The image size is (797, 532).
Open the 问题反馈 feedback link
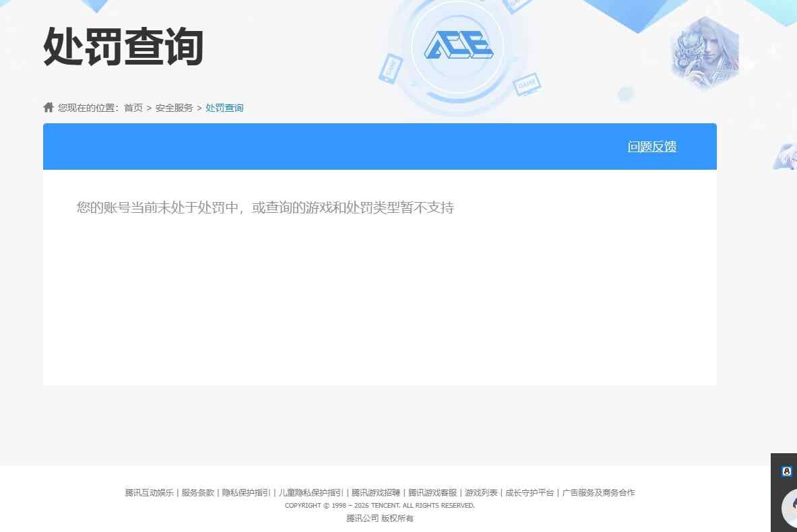(651, 147)
